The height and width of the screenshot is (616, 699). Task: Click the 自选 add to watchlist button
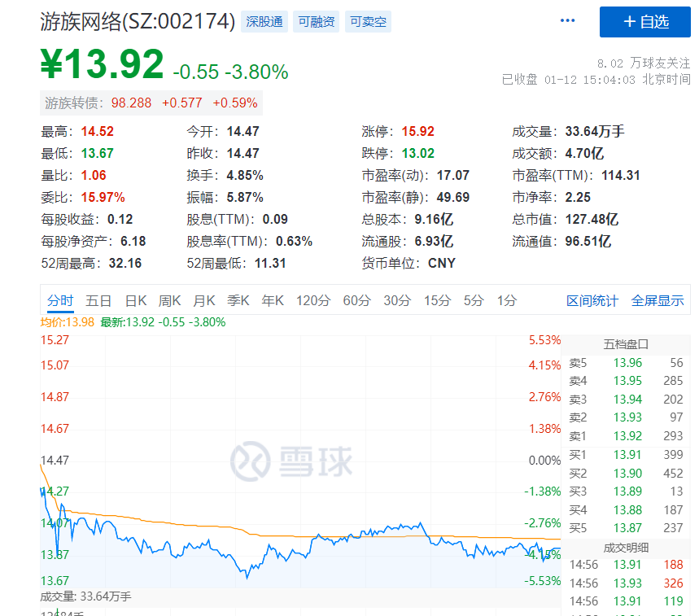(x=644, y=22)
